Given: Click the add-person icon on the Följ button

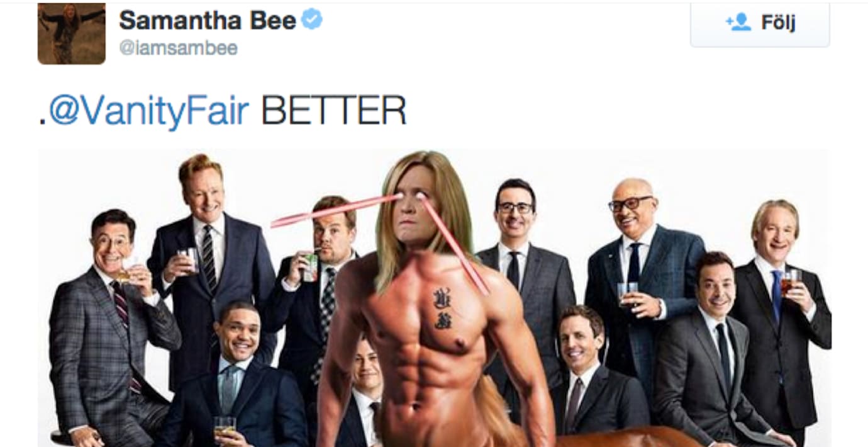Looking at the screenshot, I should (x=738, y=23).
